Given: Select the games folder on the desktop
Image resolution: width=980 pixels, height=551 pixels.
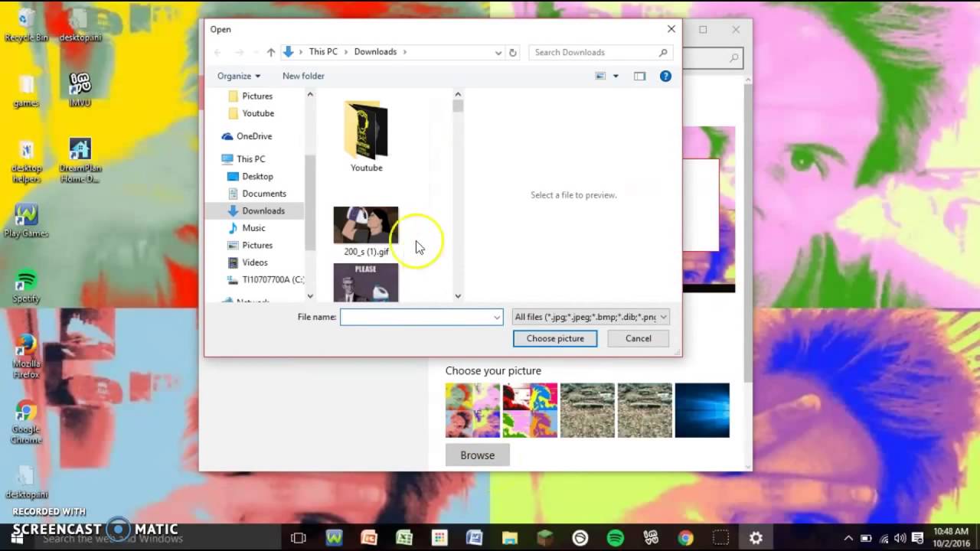Looking at the screenshot, I should (26, 91).
